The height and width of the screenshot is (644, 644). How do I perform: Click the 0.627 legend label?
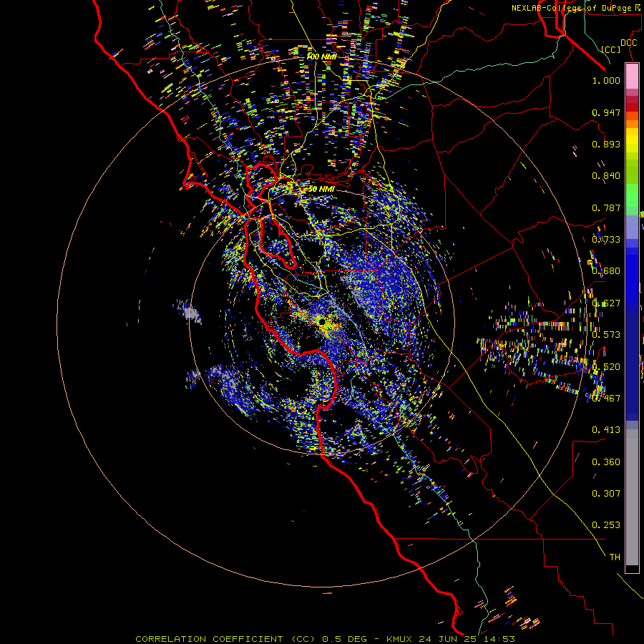click(x=606, y=303)
